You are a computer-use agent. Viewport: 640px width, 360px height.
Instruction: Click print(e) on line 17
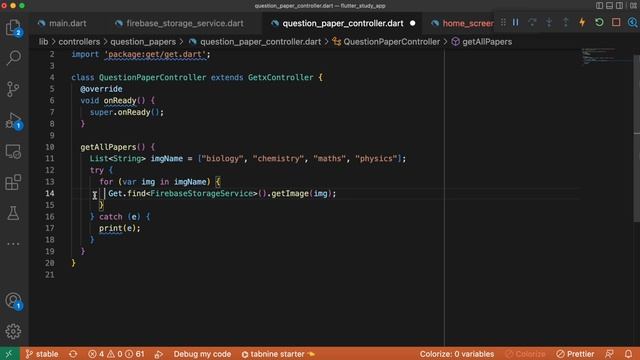click(x=119, y=228)
